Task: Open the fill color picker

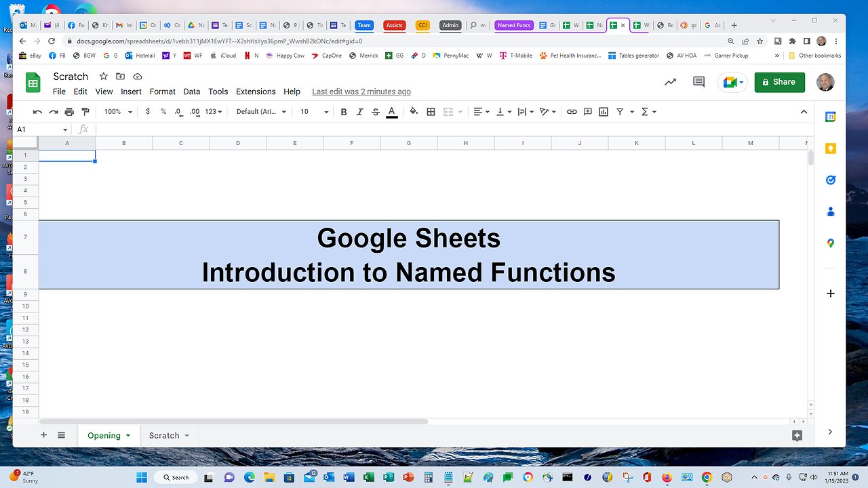Action: pos(414,111)
